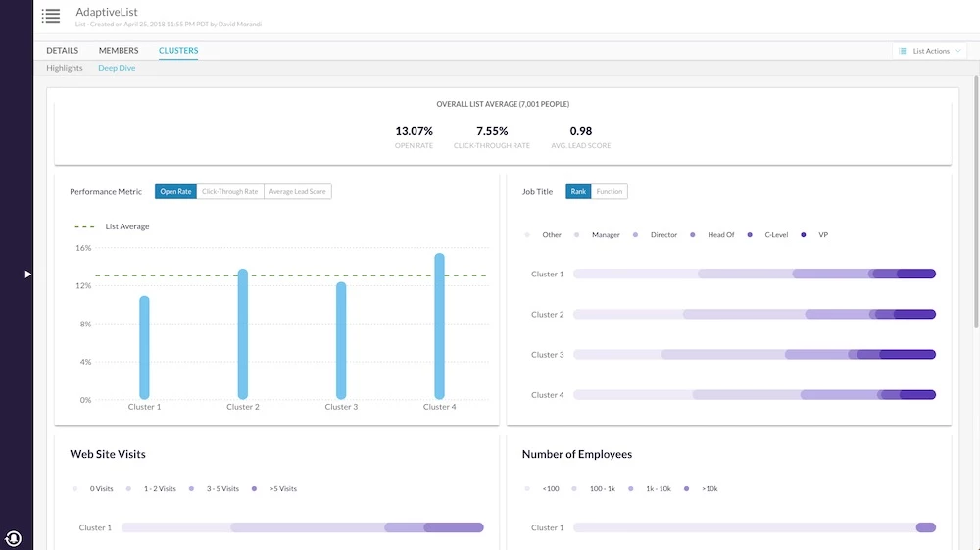
Task: Click the Cluster 2 job title rank bar
Action: tap(755, 314)
